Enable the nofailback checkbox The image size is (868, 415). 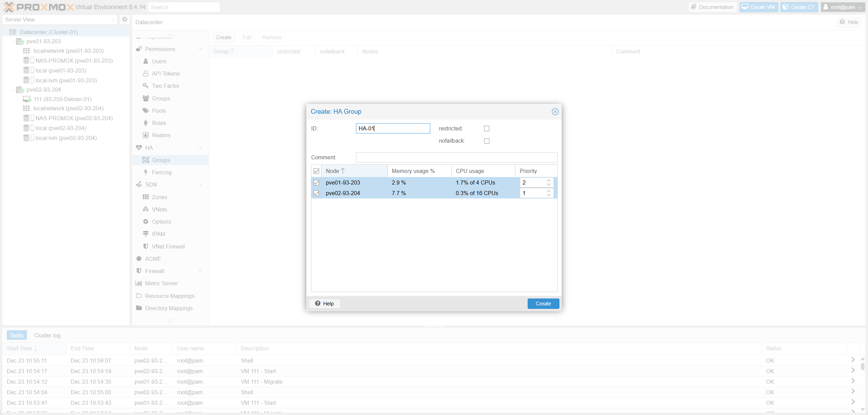487,141
